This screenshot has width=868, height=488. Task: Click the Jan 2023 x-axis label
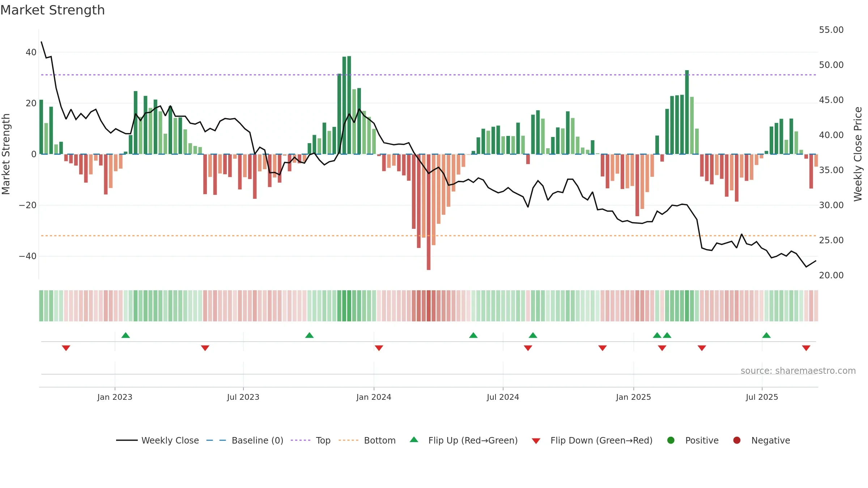pyautogui.click(x=115, y=397)
